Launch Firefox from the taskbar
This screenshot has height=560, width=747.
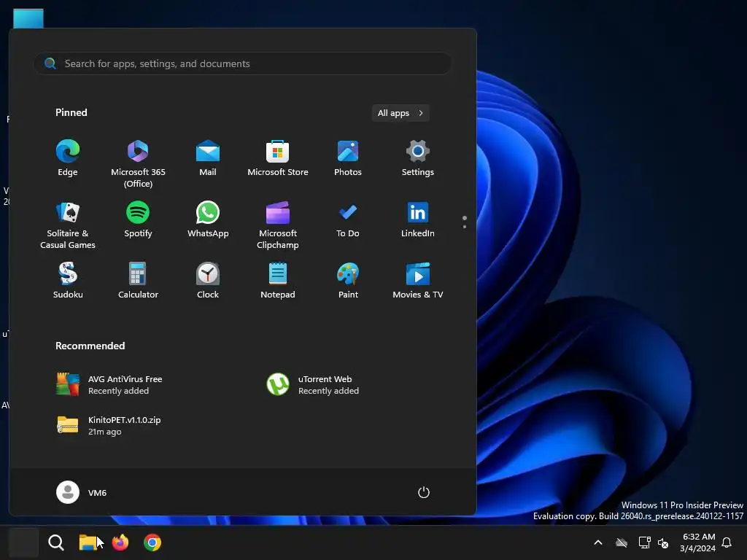point(120,542)
